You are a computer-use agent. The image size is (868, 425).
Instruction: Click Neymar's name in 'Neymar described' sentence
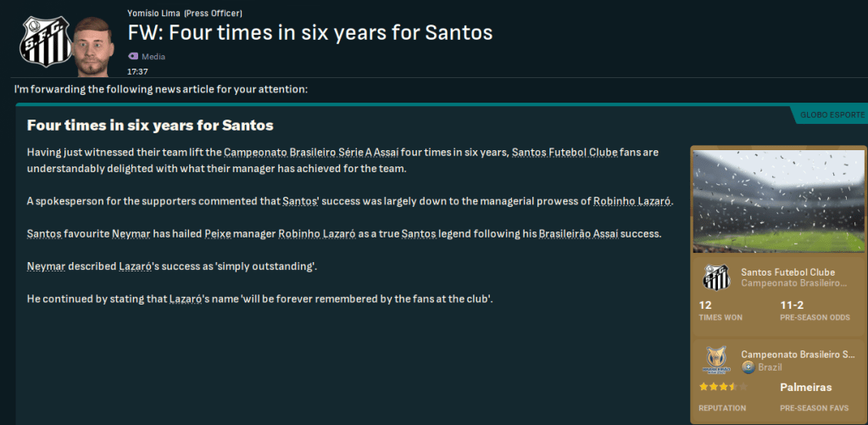tap(43, 266)
